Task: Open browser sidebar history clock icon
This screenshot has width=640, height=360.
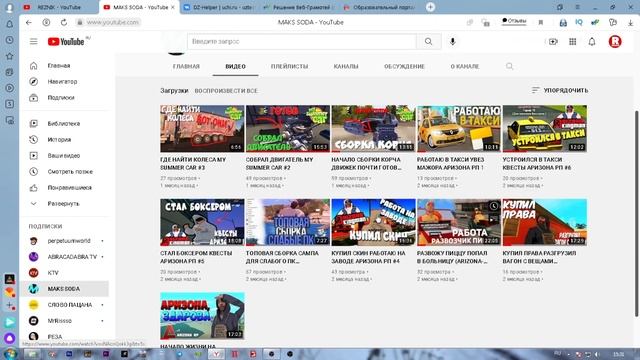Action: [x=9, y=40]
